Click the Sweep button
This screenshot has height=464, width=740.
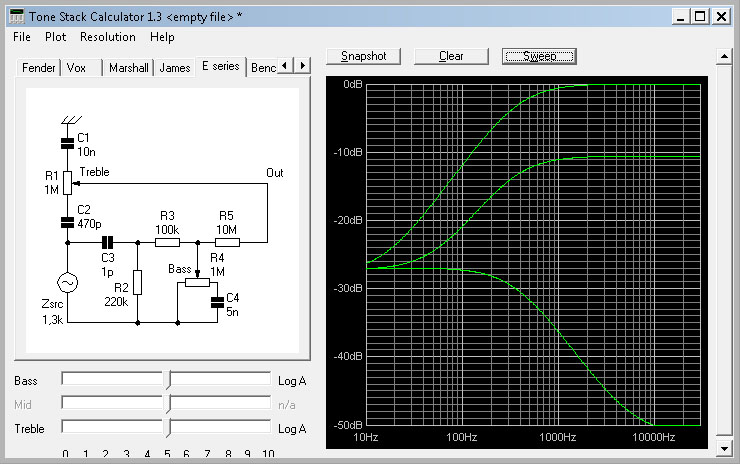(539, 56)
